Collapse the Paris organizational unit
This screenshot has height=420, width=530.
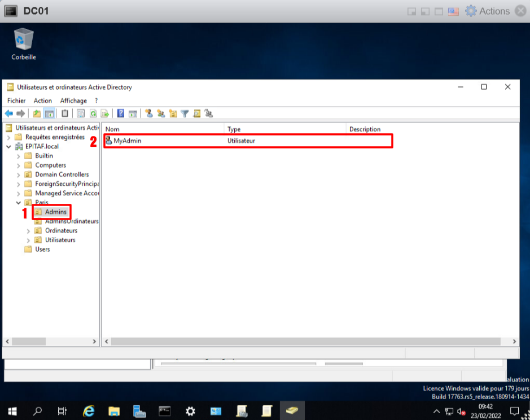point(19,203)
